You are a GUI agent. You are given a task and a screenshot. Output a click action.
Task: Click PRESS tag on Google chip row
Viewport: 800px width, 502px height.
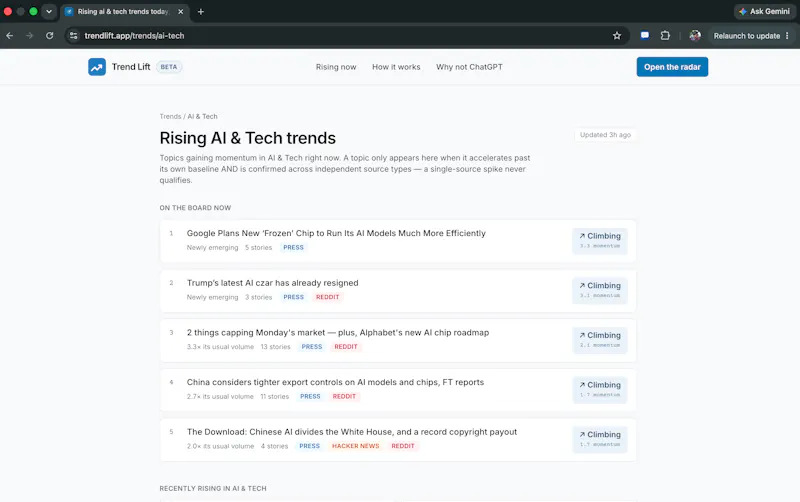(293, 247)
